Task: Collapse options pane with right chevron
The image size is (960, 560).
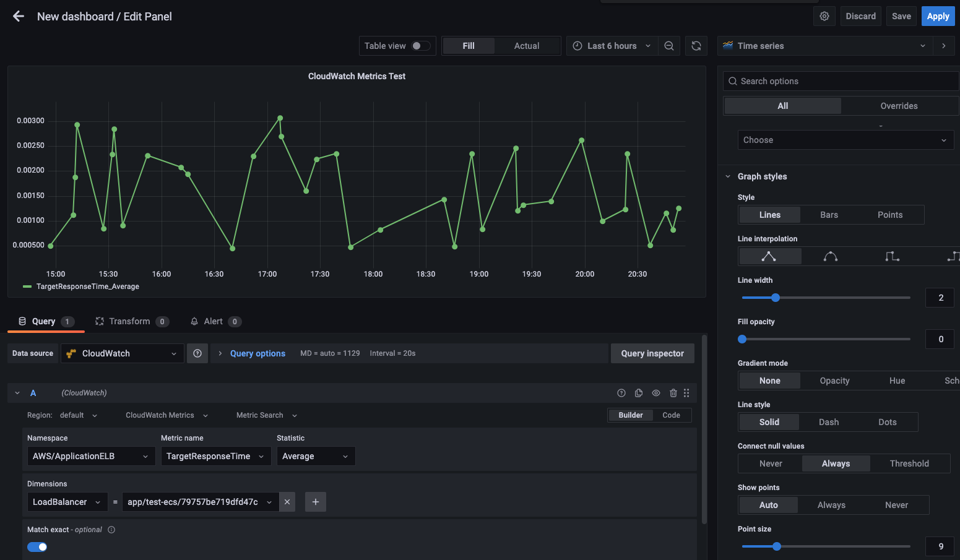Action: [944, 46]
